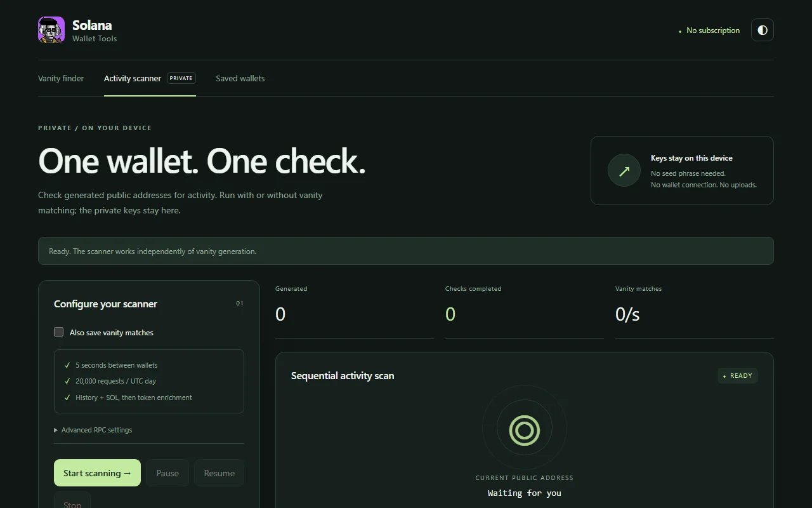Screen dimensions: 812x508
Task: Click the Vanity matches 0/s value
Action: pos(627,314)
